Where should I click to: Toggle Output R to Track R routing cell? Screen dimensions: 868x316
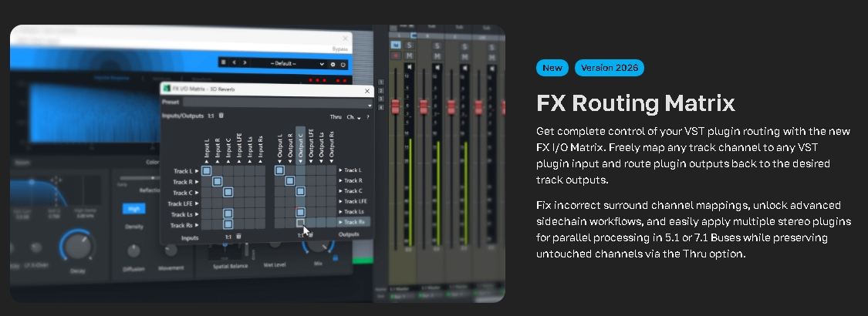coord(290,181)
